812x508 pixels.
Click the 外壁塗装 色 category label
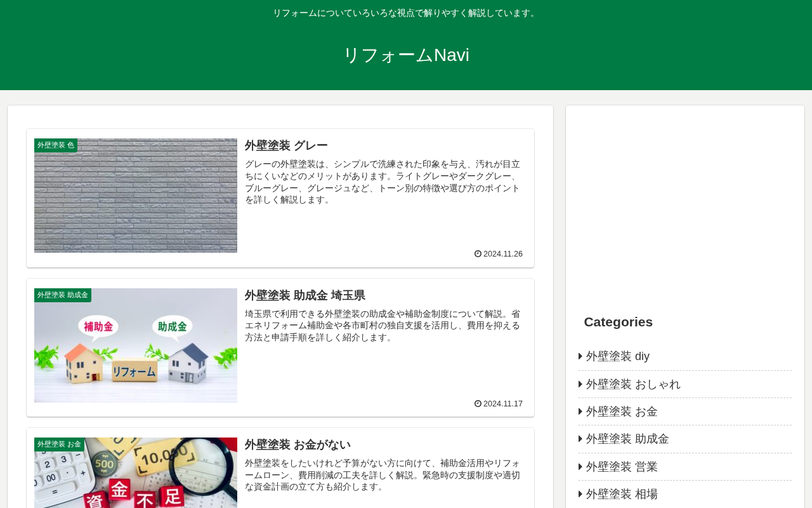click(56, 145)
